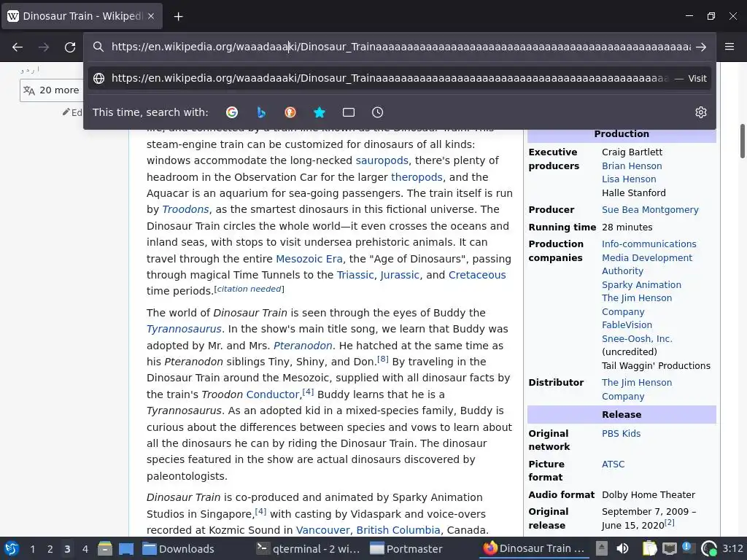The height and width of the screenshot is (560, 747).
Task: Open Sparky Animation link
Action: [641, 285]
